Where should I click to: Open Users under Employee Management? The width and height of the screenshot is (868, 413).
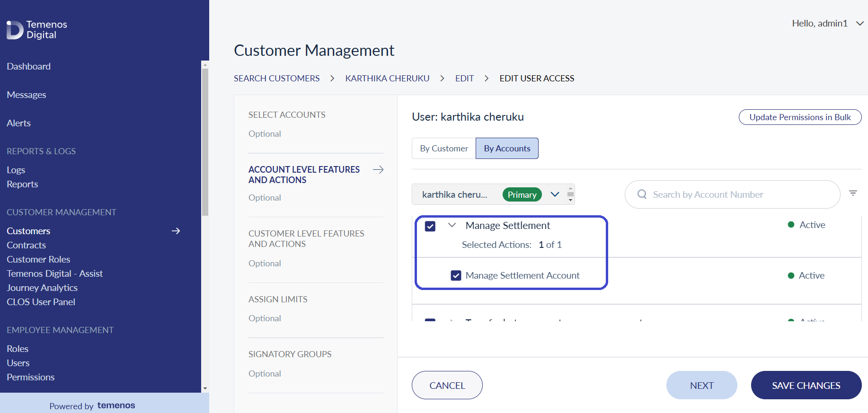coord(18,363)
